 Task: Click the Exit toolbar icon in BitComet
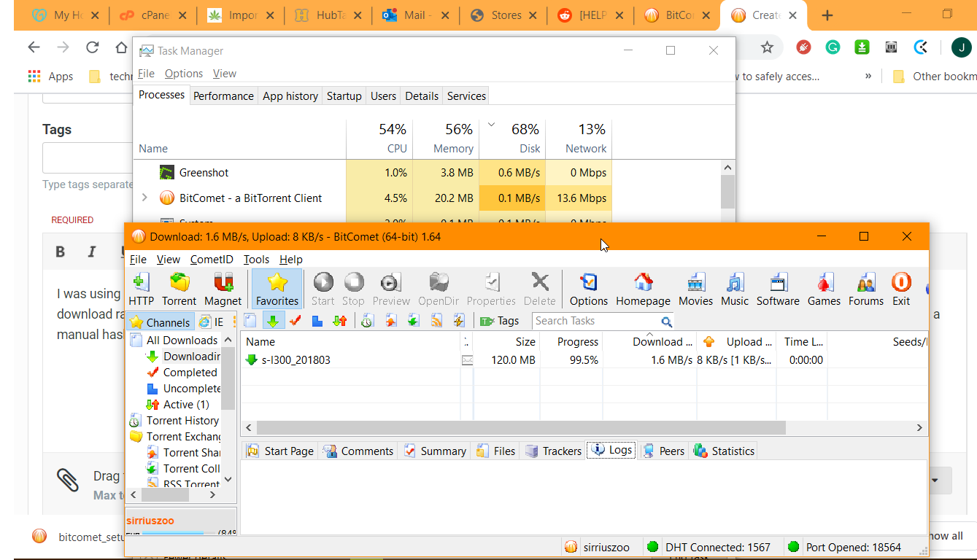901,289
